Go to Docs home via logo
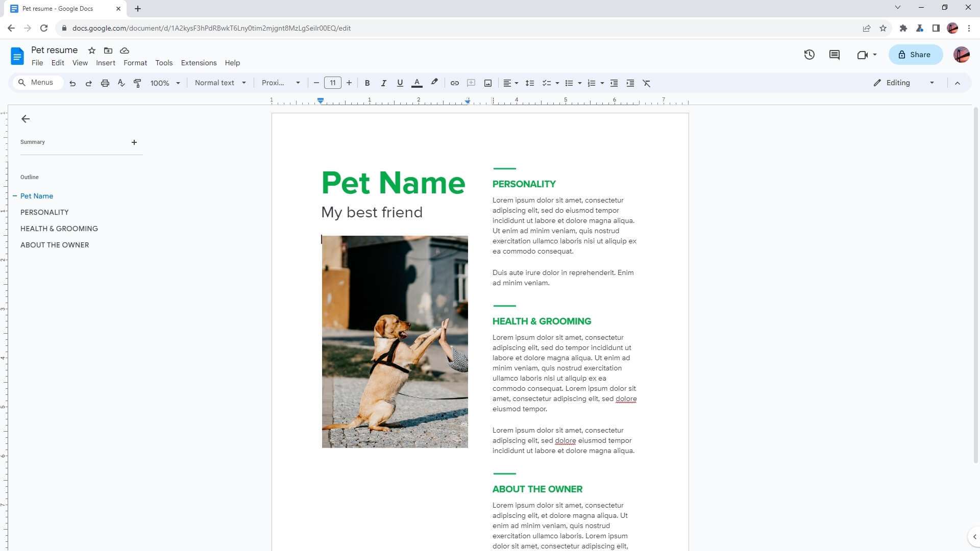Image resolution: width=980 pixels, height=551 pixels. [17, 56]
